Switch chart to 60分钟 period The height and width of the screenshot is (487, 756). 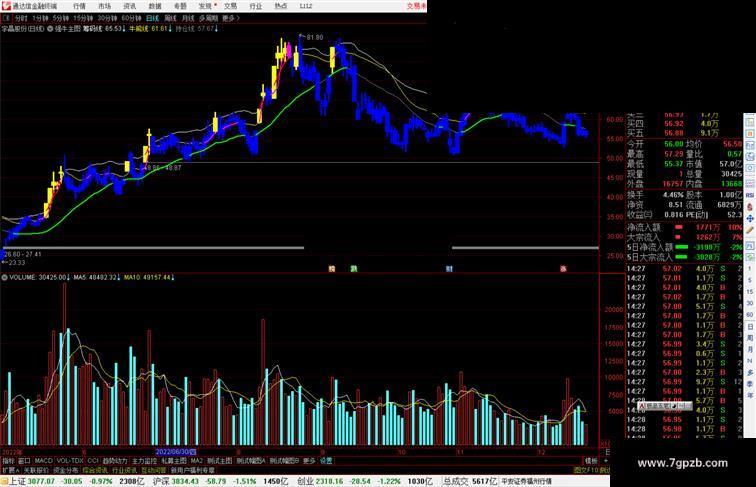[x=131, y=18]
